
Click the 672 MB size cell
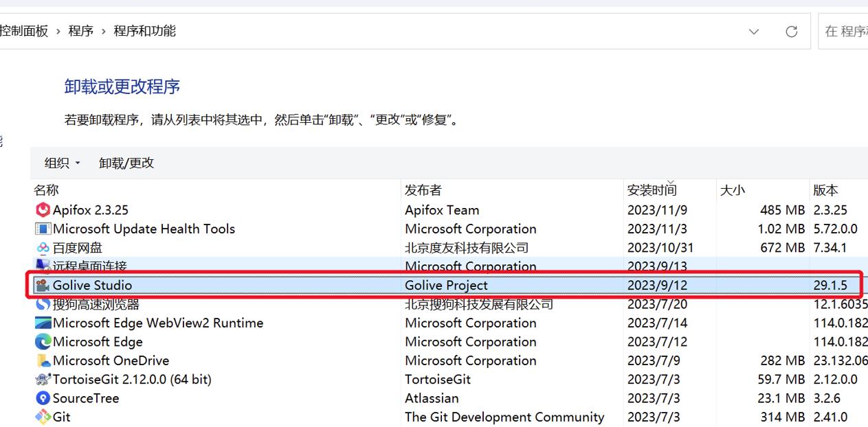tap(782, 248)
